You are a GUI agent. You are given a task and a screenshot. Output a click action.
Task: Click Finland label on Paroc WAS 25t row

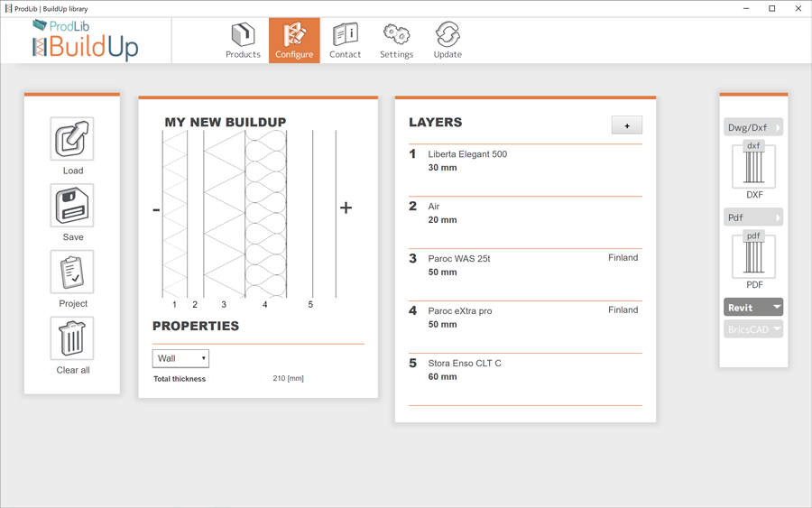point(623,258)
